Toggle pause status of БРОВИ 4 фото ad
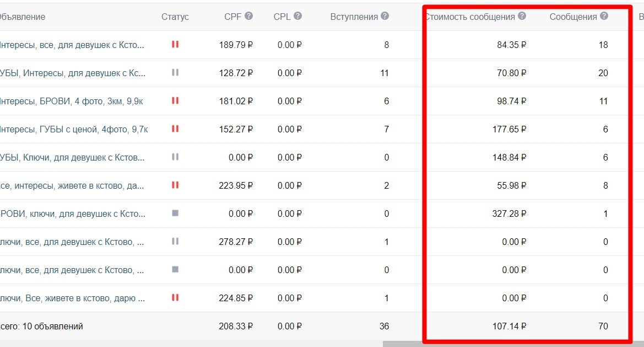The image size is (644, 347). [x=175, y=100]
